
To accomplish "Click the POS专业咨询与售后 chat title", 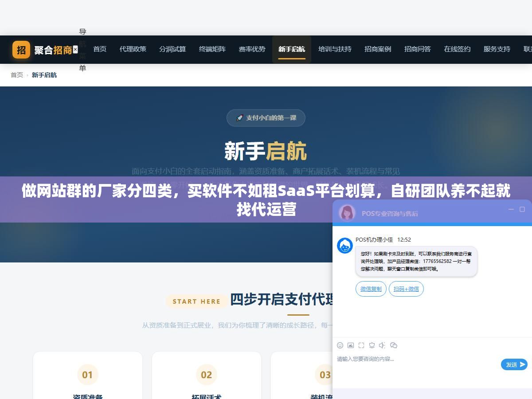I will tap(390, 213).
